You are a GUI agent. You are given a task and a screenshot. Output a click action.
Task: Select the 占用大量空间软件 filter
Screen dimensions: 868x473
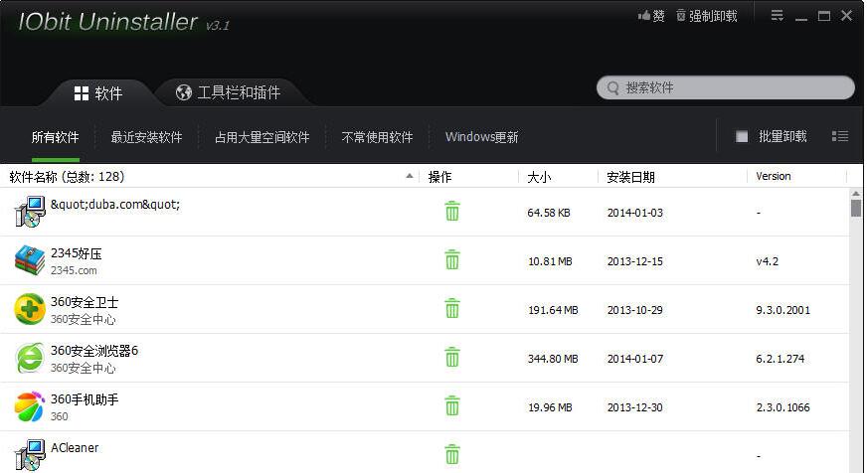[261, 137]
